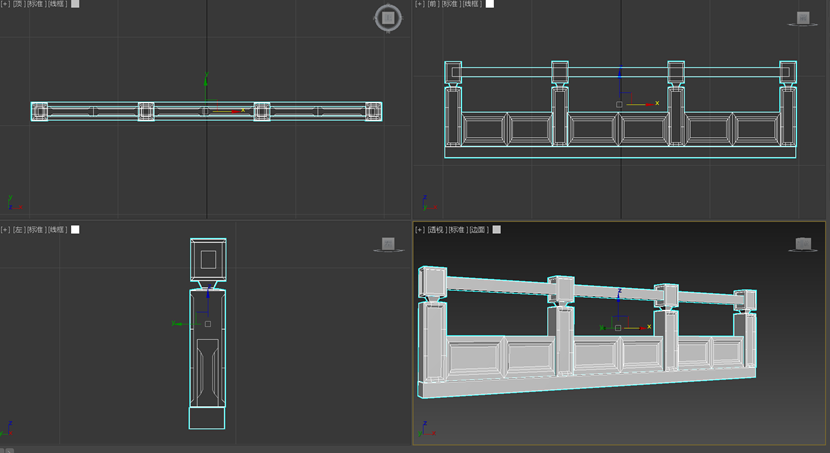
Task: Click the filter square beside left viewport labels
Action: [x=75, y=230]
